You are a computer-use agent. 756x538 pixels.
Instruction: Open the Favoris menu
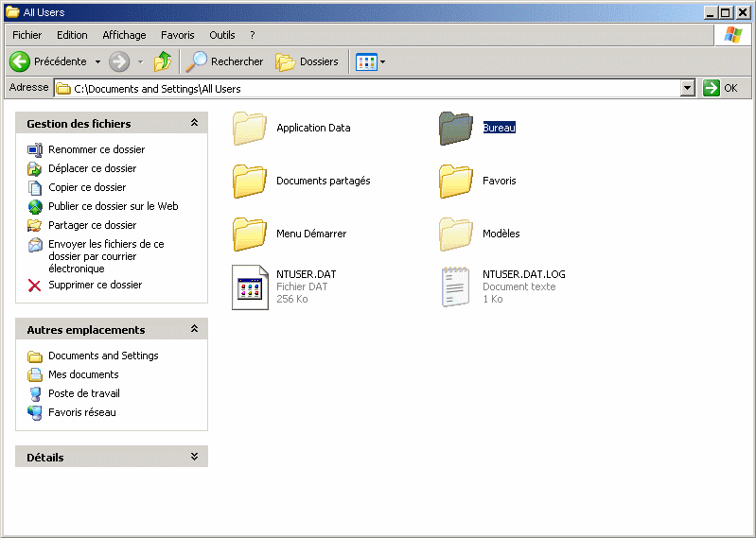(x=178, y=35)
